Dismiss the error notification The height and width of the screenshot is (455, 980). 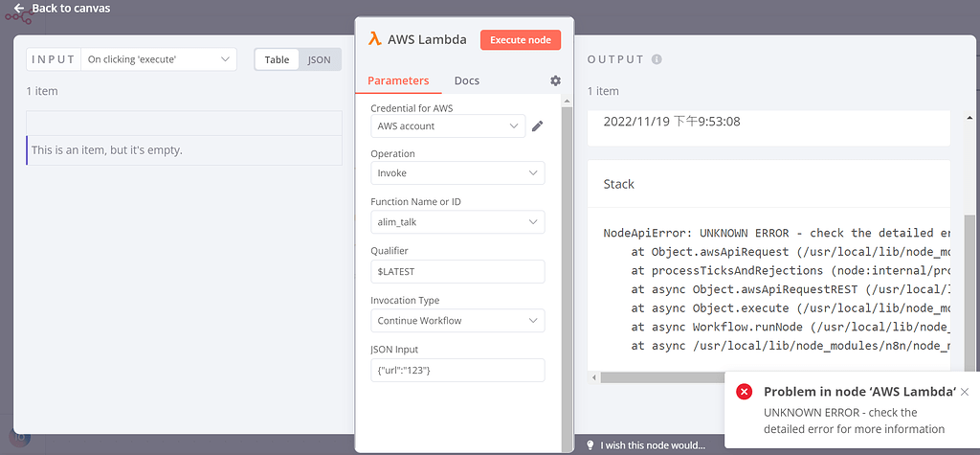(965, 392)
